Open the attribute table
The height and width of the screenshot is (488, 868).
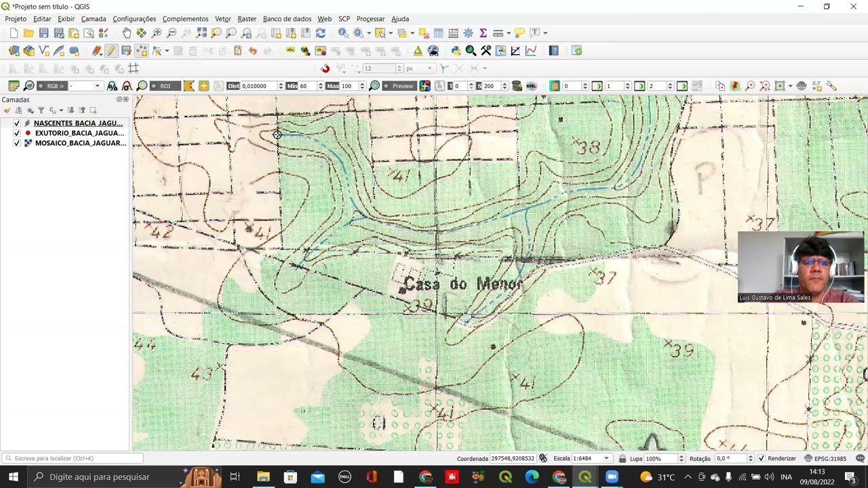[439, 33]
